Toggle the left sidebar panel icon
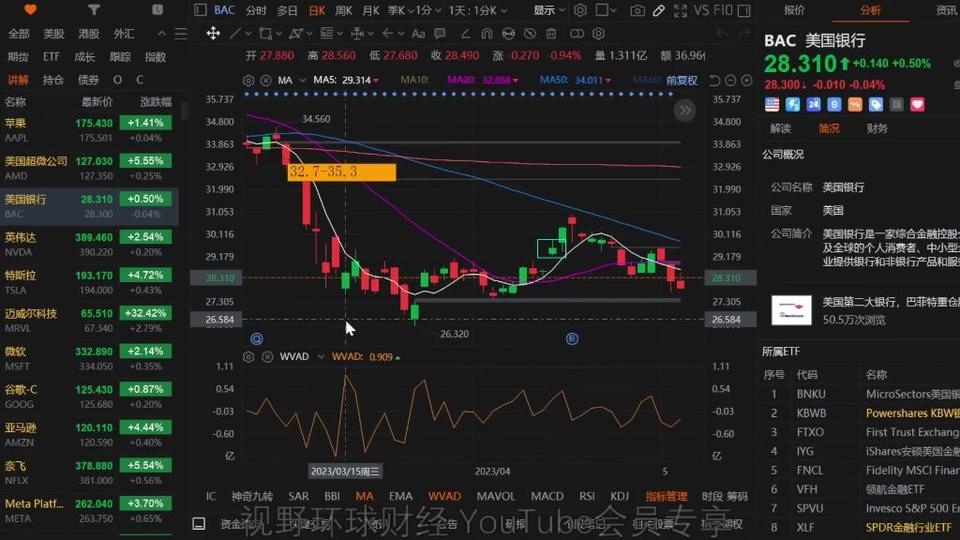The image size is (960, 540). [x=200, y=10]
